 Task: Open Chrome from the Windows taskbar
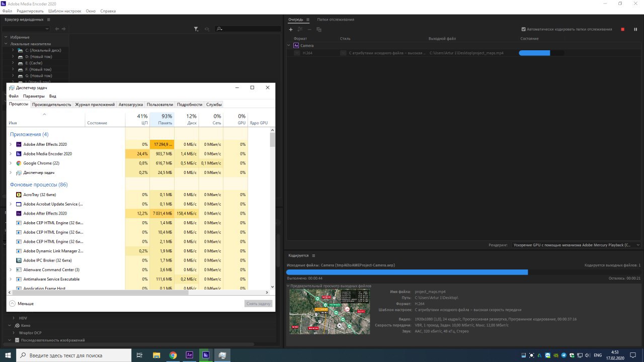point(173,355)
